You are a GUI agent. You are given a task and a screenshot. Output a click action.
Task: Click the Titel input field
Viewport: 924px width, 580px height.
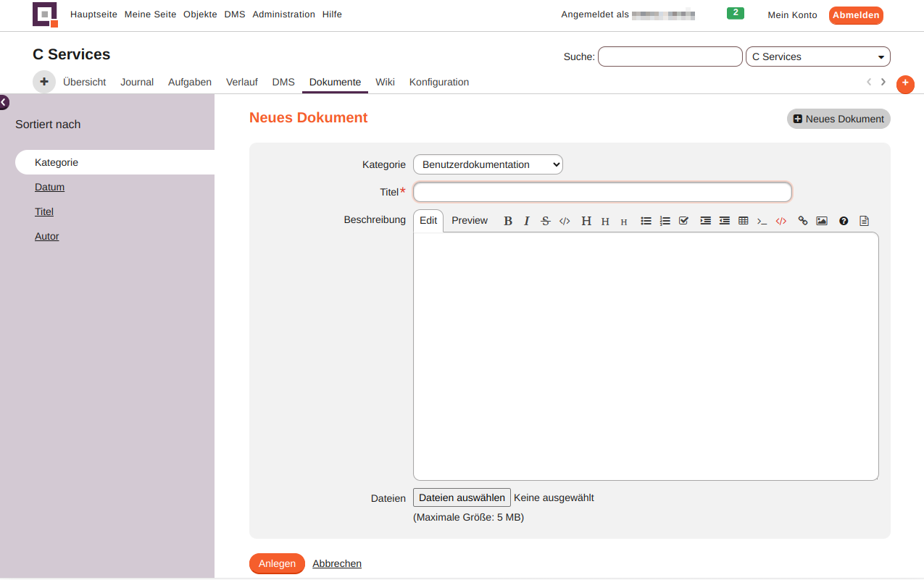tap(602, 192)
